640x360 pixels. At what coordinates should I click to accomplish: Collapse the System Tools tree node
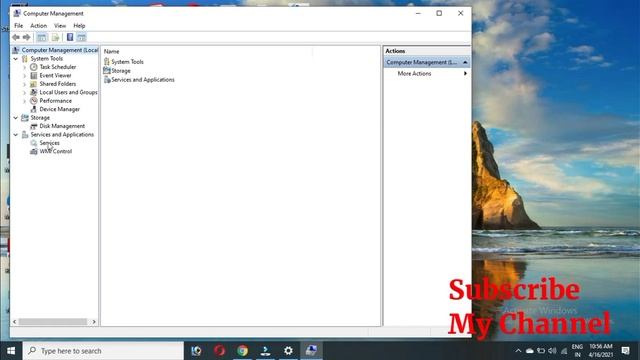tap(16, 59)
